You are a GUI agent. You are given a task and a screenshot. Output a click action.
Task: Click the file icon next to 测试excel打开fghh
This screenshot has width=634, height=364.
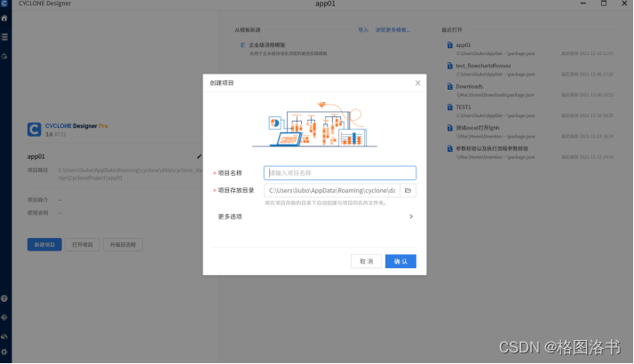tap(449, 128)
